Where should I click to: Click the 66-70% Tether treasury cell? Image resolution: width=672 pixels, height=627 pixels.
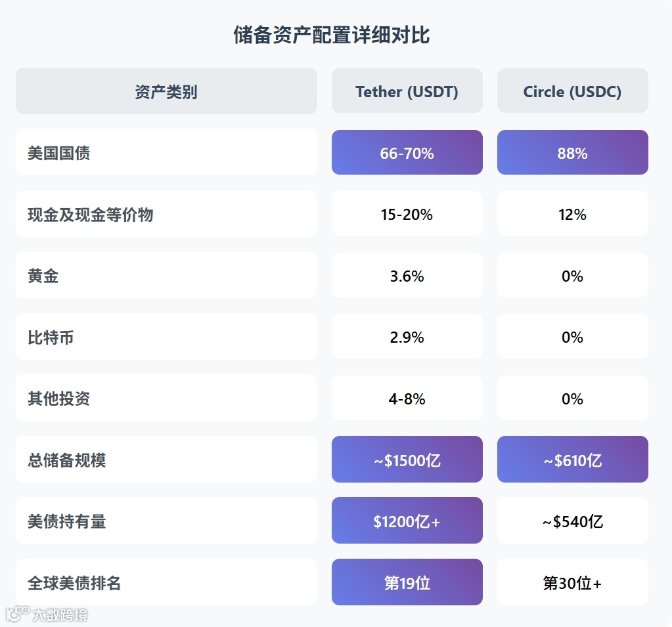[407, 153]
